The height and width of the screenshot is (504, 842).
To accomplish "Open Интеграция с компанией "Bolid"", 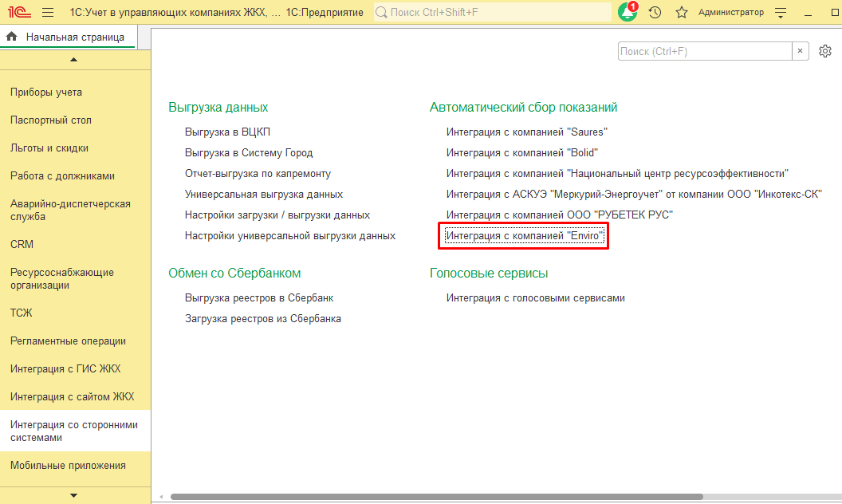I will point(522,152).
